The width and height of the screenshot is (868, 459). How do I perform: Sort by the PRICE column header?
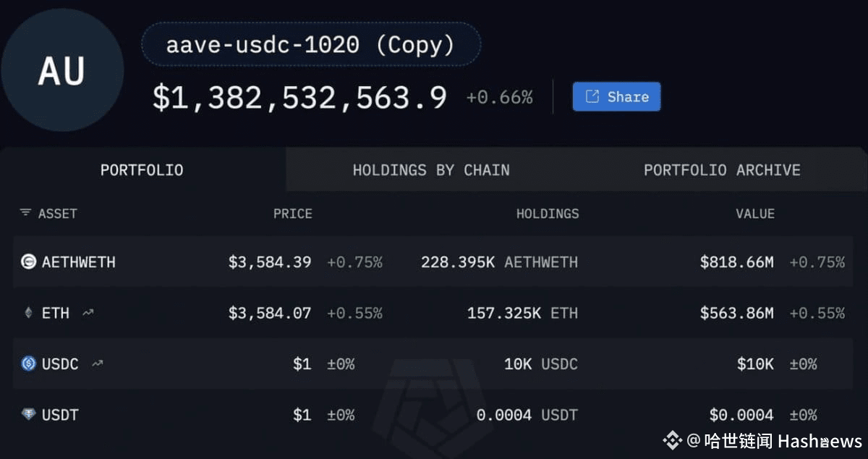[292, 214]
